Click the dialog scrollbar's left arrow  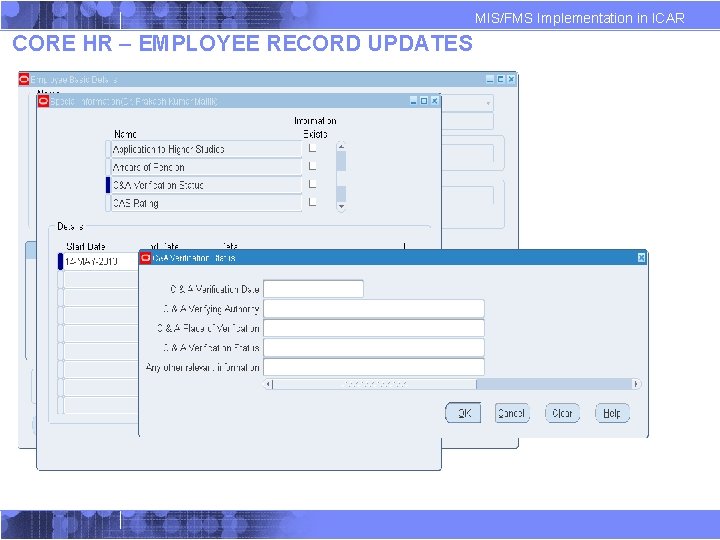pos(269,384)
